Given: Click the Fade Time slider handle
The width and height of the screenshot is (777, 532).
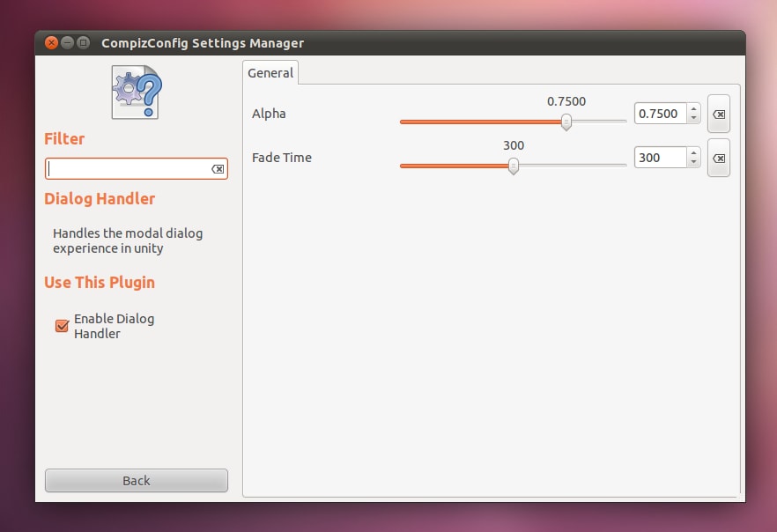Looking at the screenshot, I should pos(514,166).
